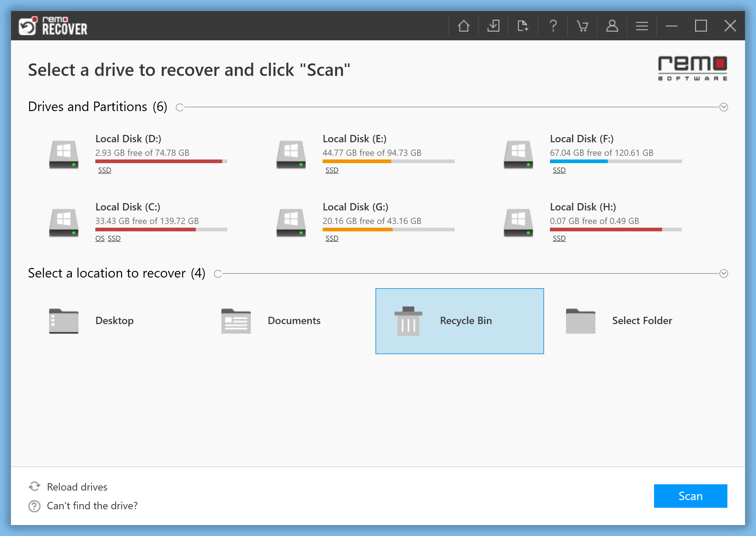Click the Local Disk (D:) title text
Viewport: 756px width, 536px height.
point(128,139)
